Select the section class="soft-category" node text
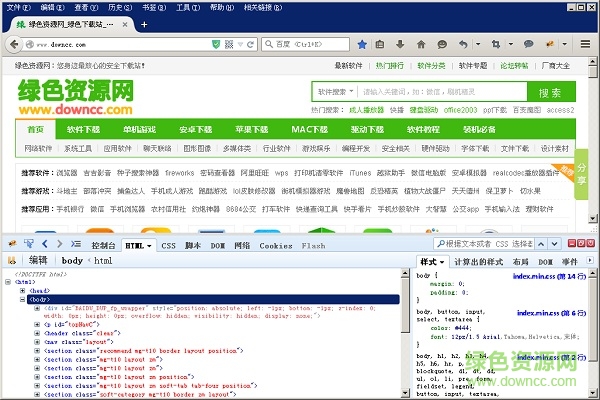 pos(140,394)
